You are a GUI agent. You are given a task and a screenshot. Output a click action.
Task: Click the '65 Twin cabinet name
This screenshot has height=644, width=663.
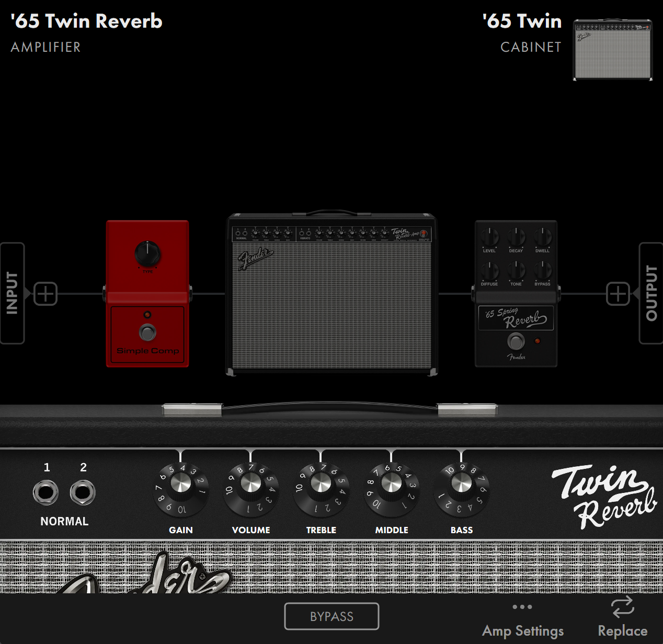(522, 21)
